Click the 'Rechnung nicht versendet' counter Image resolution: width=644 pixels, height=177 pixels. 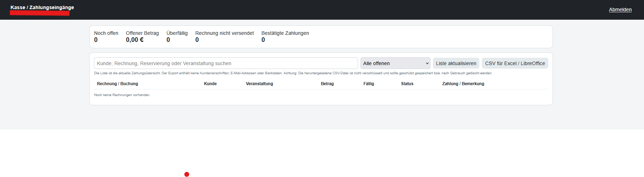point(224,36)
